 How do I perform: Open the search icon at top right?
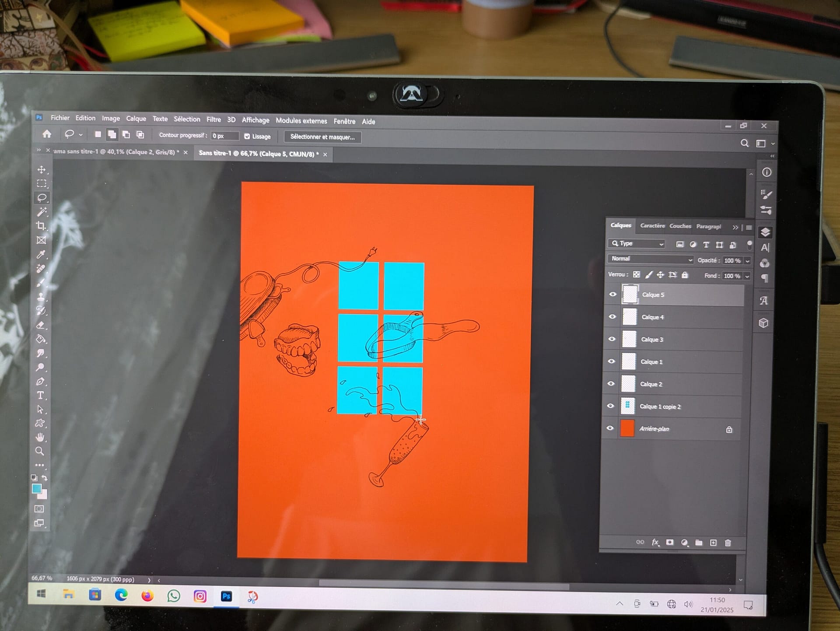[744, 143]
